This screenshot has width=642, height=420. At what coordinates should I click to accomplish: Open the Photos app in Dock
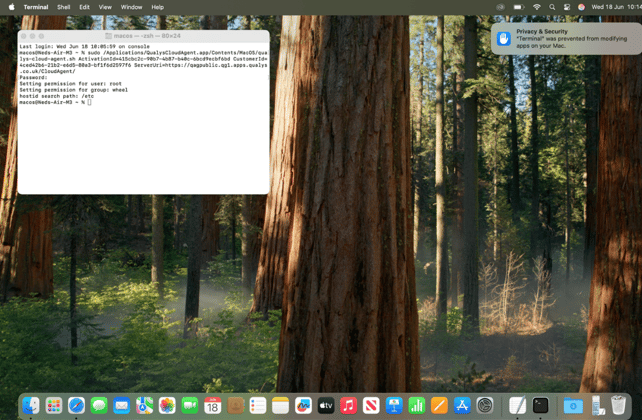coord(167,406)
